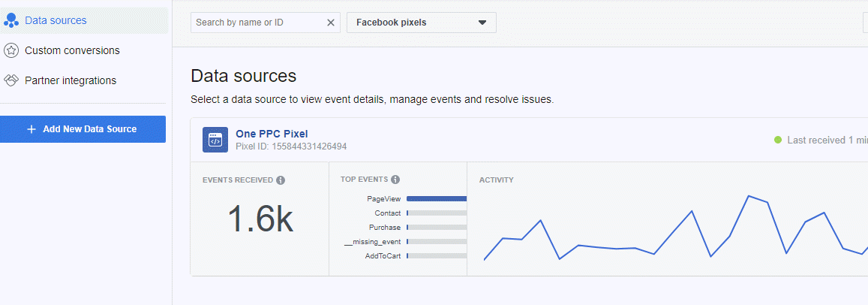Screen dimensions: 868x305
Task: Click the Custom conversions star icon
Action: click(x=11, y=50)
